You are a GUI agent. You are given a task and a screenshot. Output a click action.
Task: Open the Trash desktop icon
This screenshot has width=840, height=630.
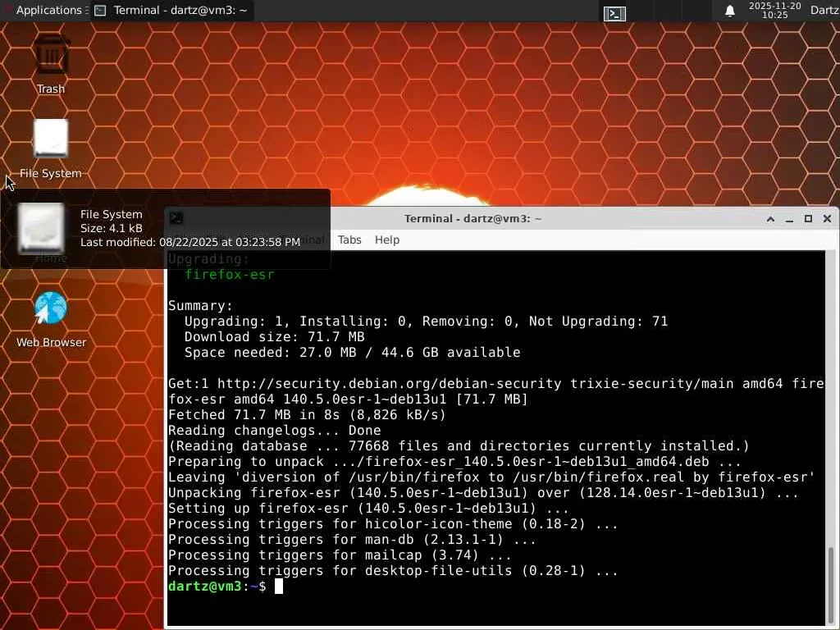[x=51, y=54]
